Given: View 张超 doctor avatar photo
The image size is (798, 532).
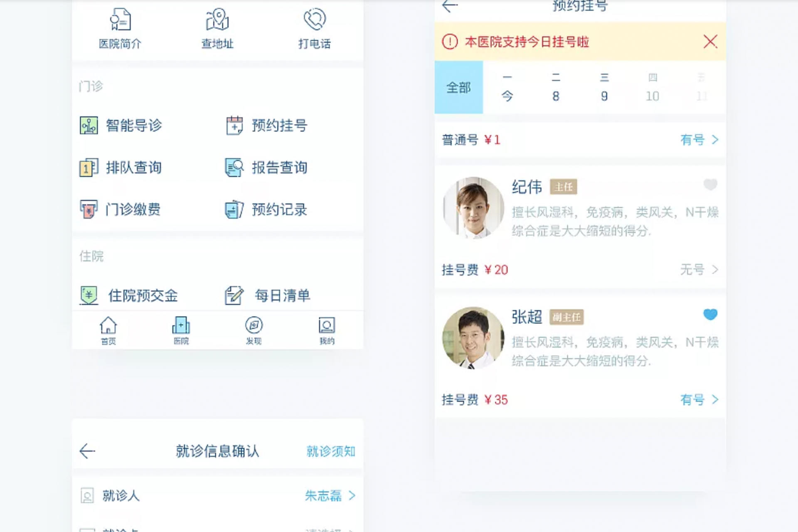Looking at the screenshot, I should click(473, 338).
